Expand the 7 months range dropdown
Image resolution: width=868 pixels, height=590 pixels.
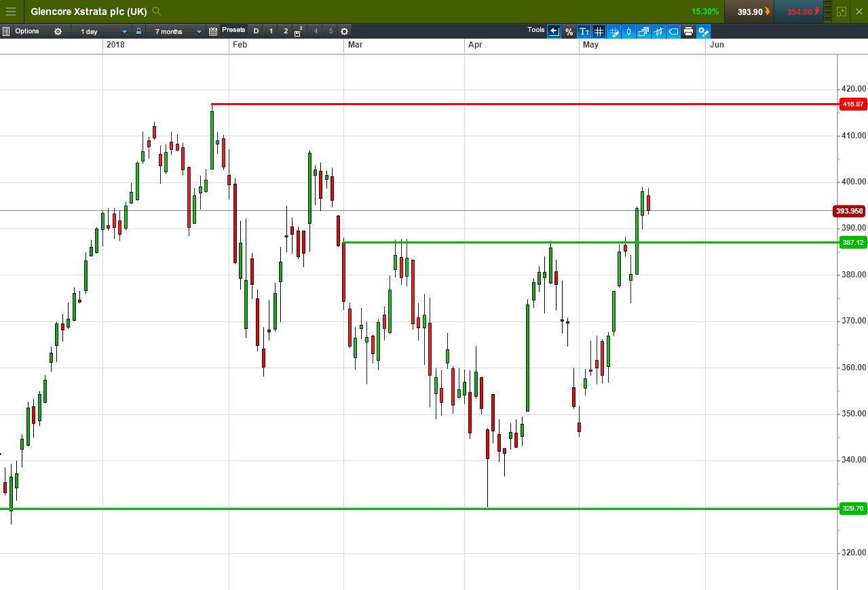[x=176, y=31]
